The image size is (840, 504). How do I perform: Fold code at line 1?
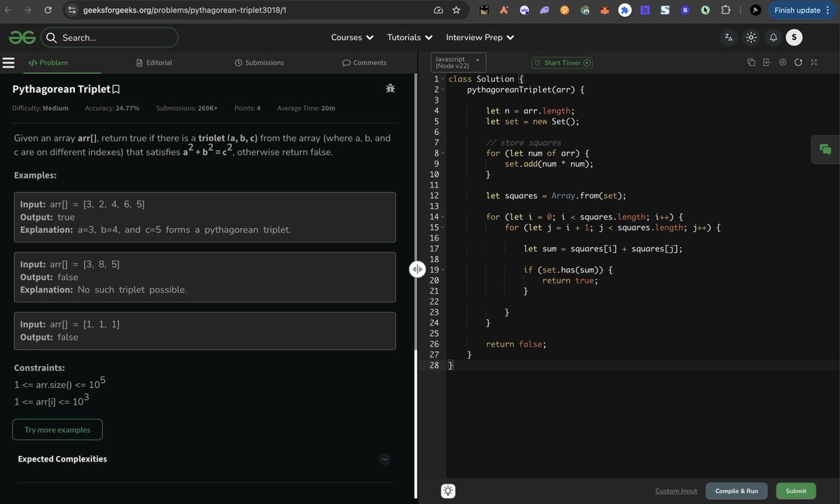tap(443, 79)
